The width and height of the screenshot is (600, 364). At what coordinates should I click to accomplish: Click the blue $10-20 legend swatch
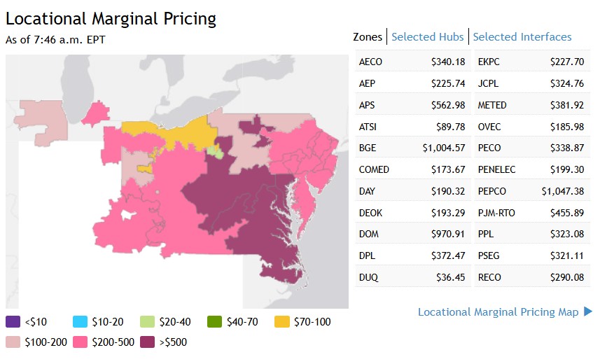click(x=80, y=322)
